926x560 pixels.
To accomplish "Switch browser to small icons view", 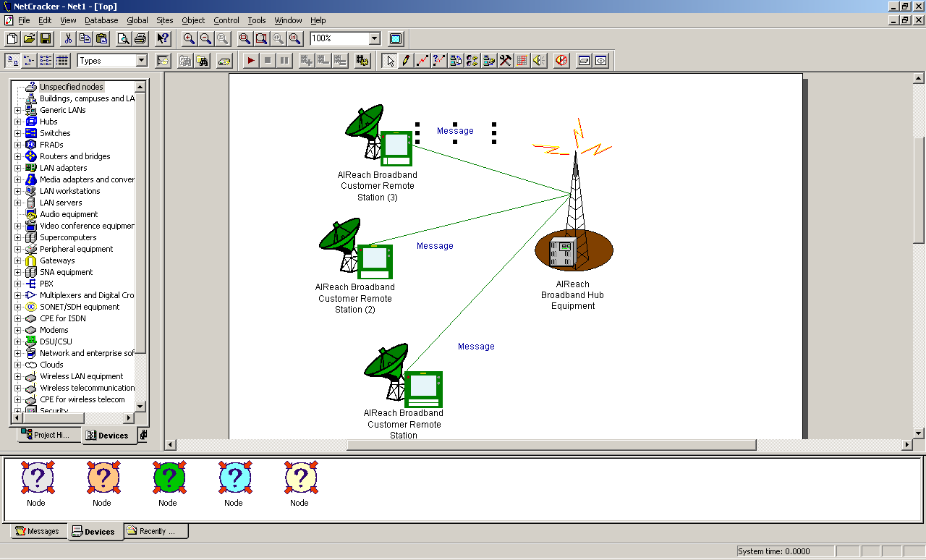I will 29,61.
